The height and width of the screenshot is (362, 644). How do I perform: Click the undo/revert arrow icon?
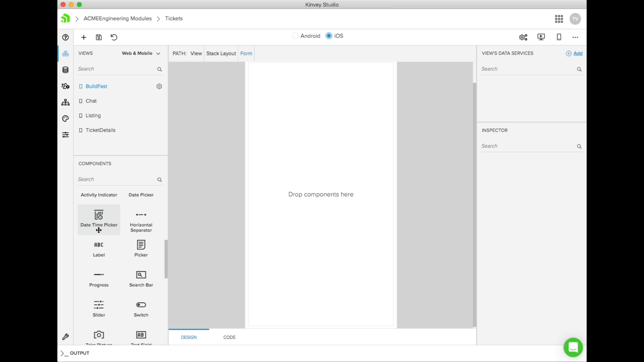pyautogui.click(x=114, y=37)
